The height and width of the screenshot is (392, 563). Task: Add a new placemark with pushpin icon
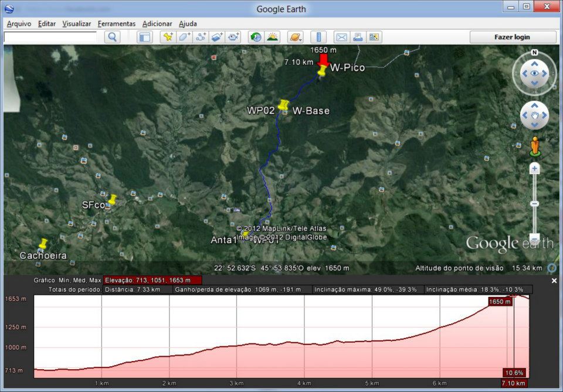[x=168, y=37]
